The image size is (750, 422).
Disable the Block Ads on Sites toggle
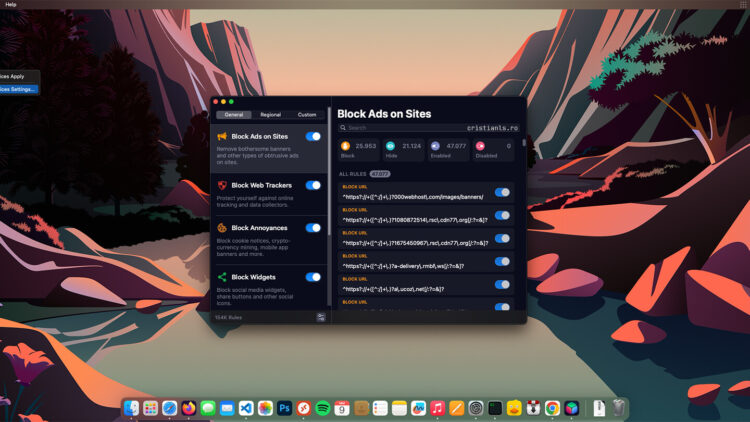click(313, 137)
